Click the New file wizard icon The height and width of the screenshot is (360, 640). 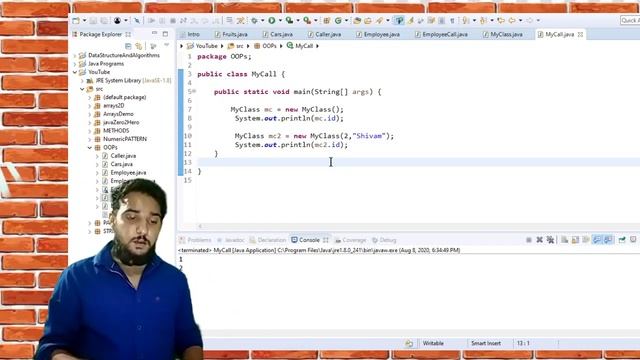(x=76, y=20)
